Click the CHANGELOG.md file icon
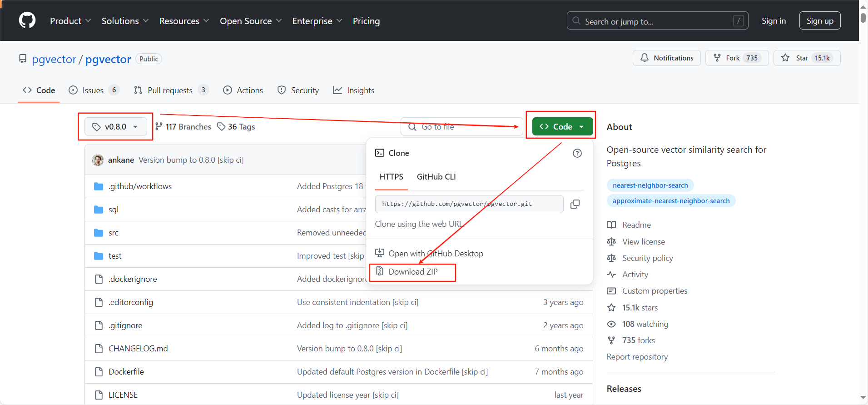Viewport: 868px width, 405px height. click(99, 349)
